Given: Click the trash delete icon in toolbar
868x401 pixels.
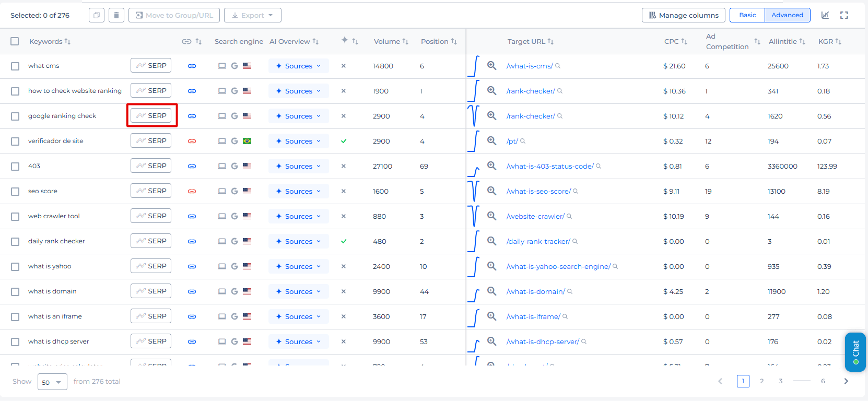Looking at the screenshot, I should (116, 15).
